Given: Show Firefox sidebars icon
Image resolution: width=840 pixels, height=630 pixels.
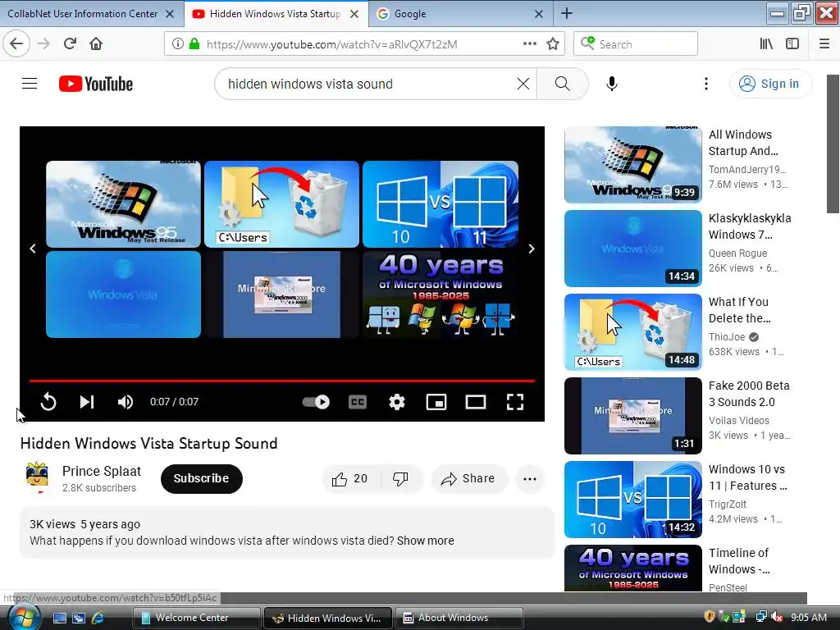Looking at the screenshot, I should click(x=792, y=44).
